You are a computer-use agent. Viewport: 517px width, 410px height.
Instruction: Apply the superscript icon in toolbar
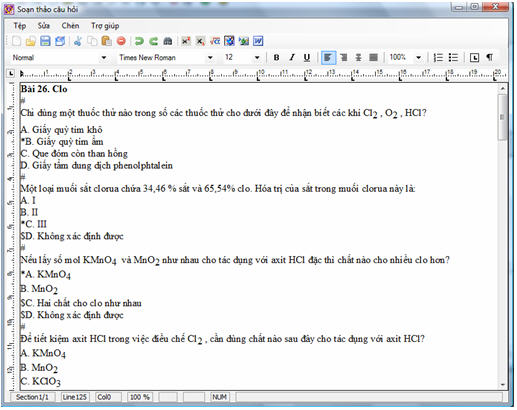point(186,41)
